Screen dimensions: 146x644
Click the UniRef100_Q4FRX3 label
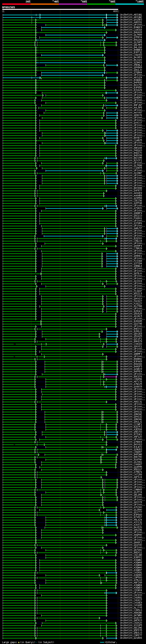point(131,620)
